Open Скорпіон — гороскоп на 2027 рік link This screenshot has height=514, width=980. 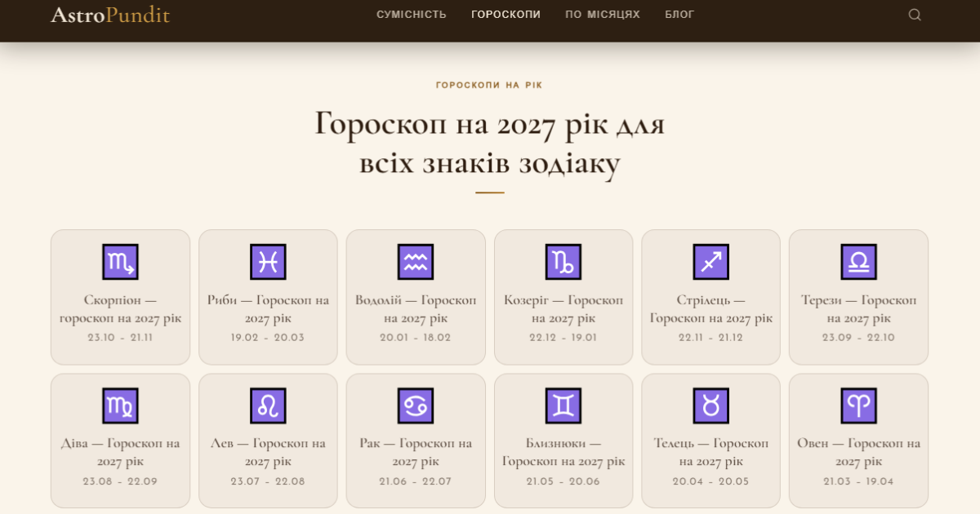click(x=121, y=309)
